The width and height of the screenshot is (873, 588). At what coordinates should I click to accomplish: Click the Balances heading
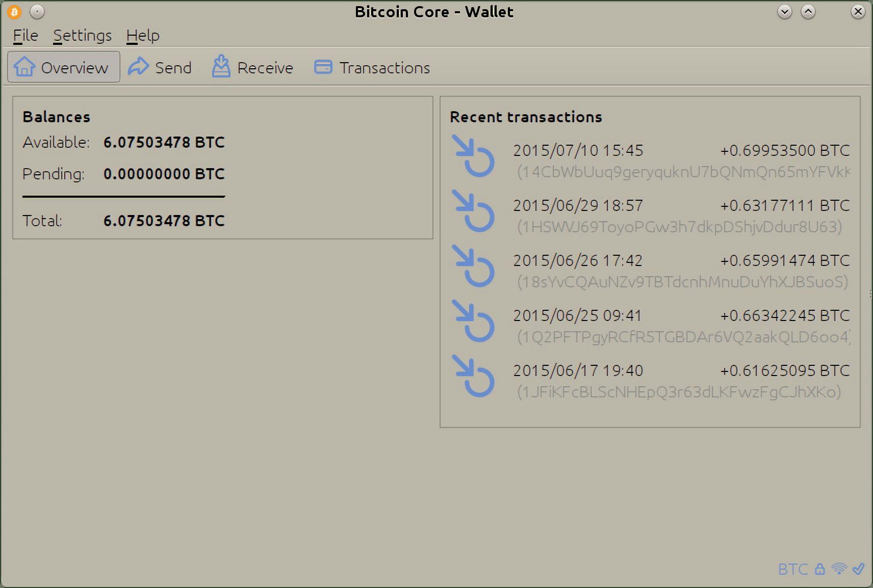pos(57,117)
